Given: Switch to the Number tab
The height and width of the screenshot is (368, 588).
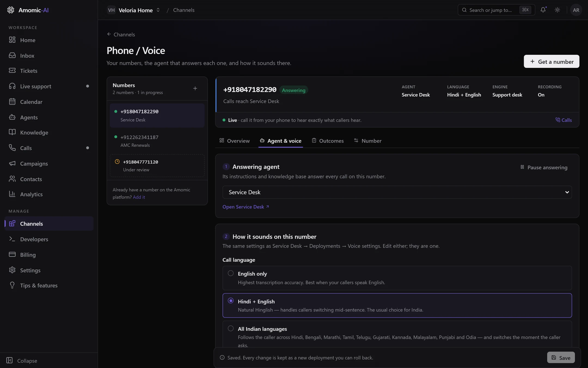Looking at the screenshot, I should (x=368, y=141).
